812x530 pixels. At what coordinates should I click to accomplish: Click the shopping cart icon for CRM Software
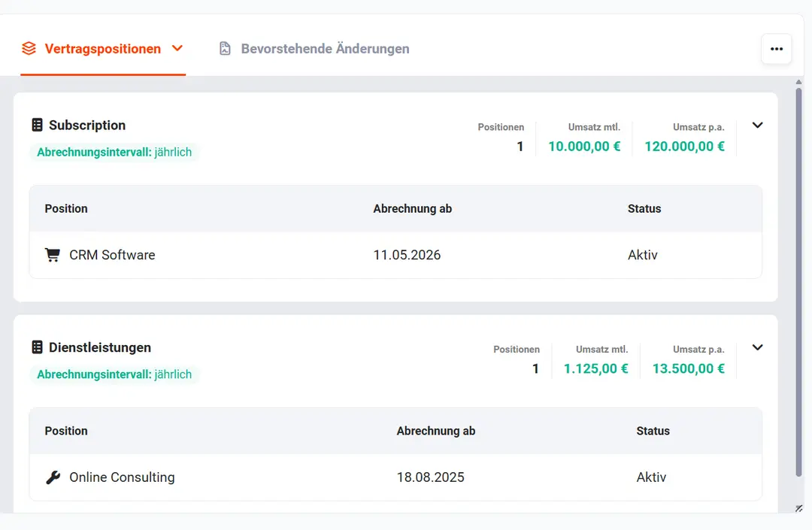coord(53,255)
